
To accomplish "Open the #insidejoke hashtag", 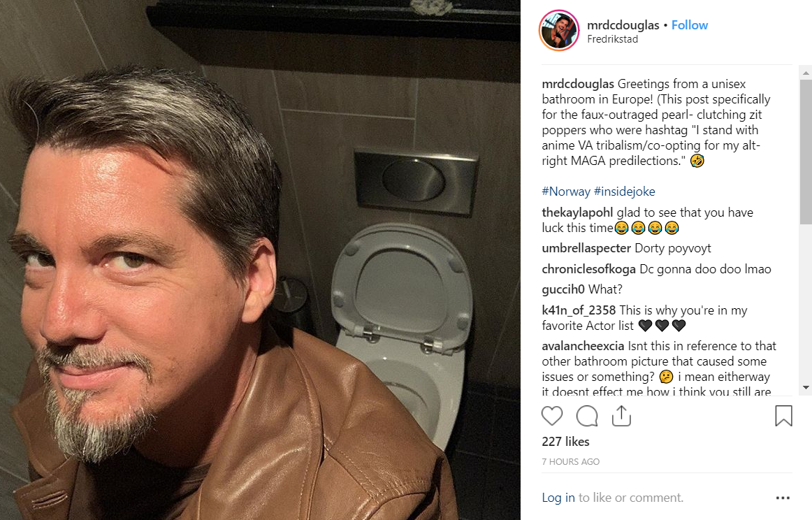I will pos(624,191).
